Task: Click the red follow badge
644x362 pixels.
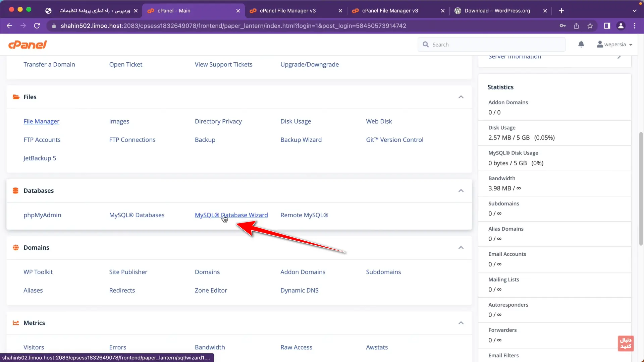Action: (x=626, y=344)
